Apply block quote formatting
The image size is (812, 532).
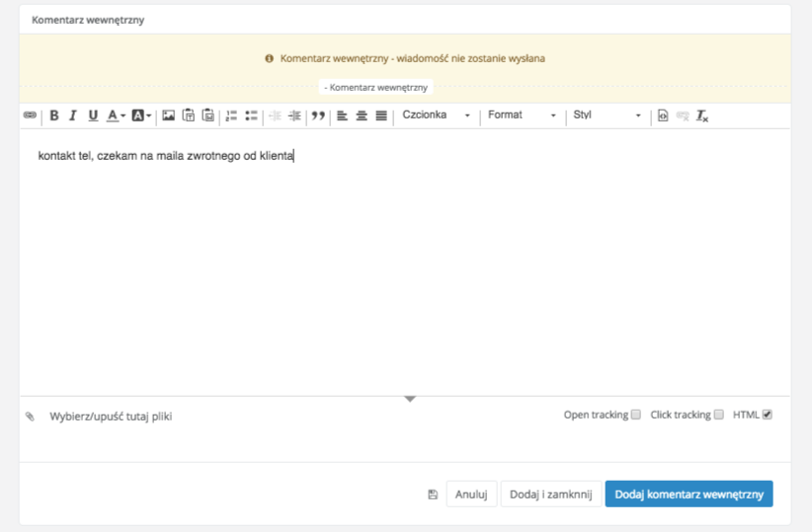[x=318, y=115]
